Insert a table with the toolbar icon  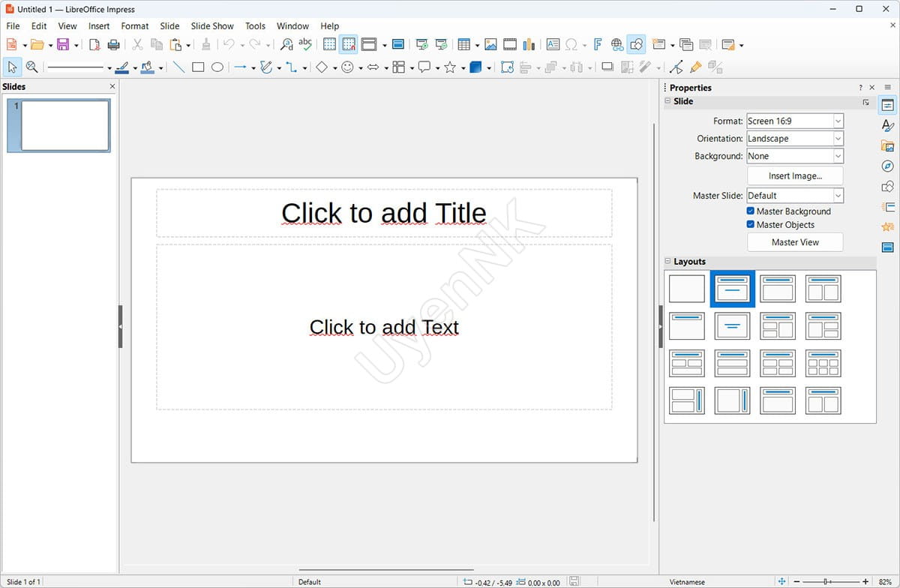point(464,45)
